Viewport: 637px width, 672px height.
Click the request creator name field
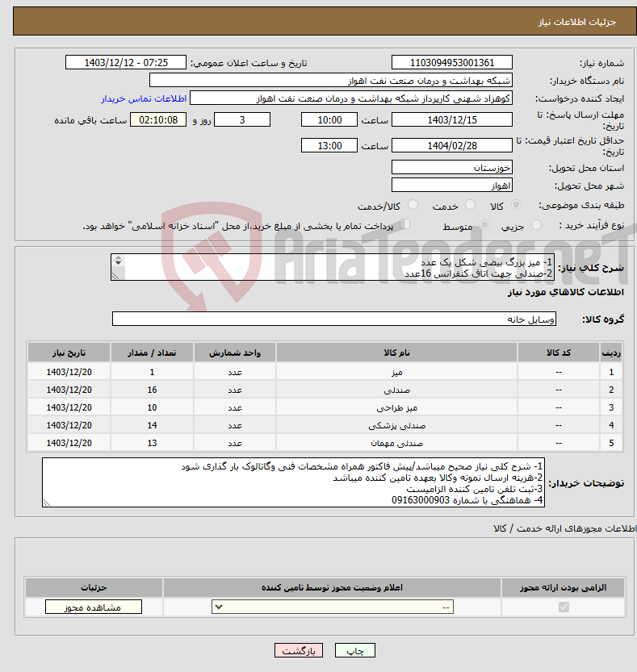coord(351,98)
